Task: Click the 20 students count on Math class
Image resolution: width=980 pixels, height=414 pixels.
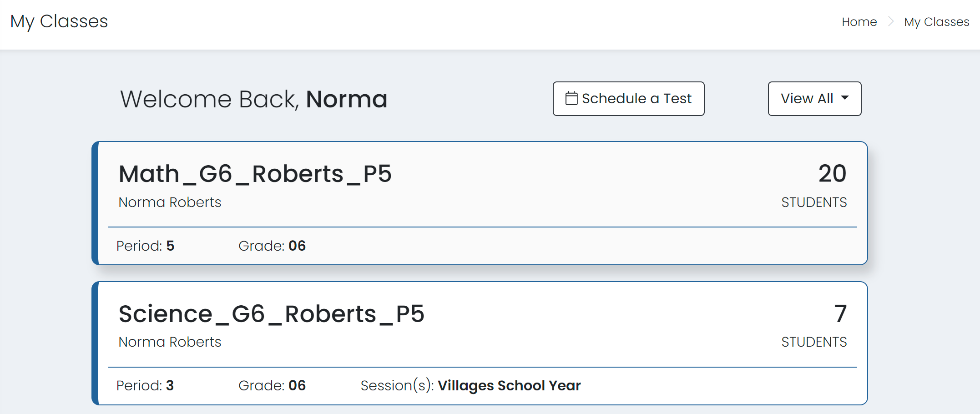Action: coord(832,173)
